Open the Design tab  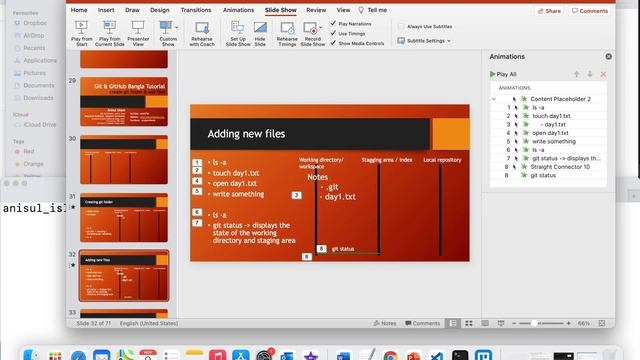[x=160, y=10]
